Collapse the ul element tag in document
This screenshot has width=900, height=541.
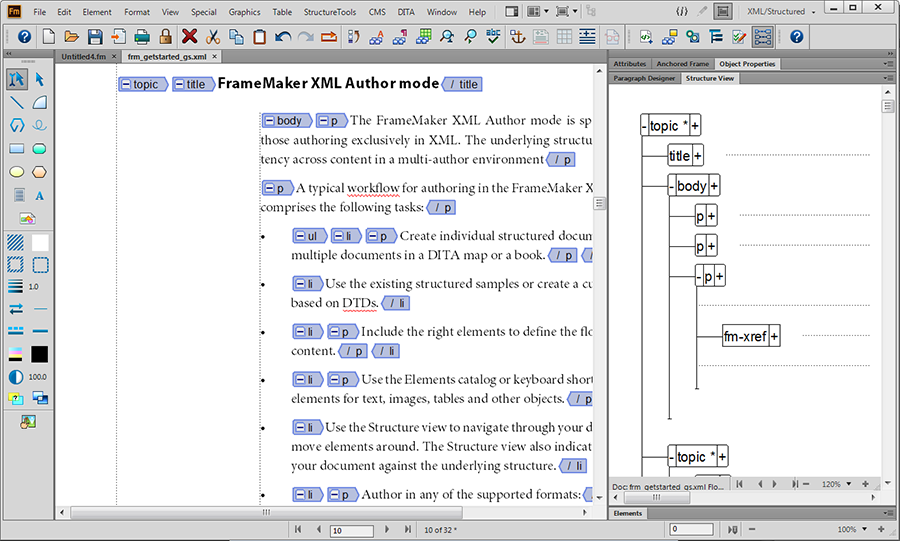coord(301,236)
